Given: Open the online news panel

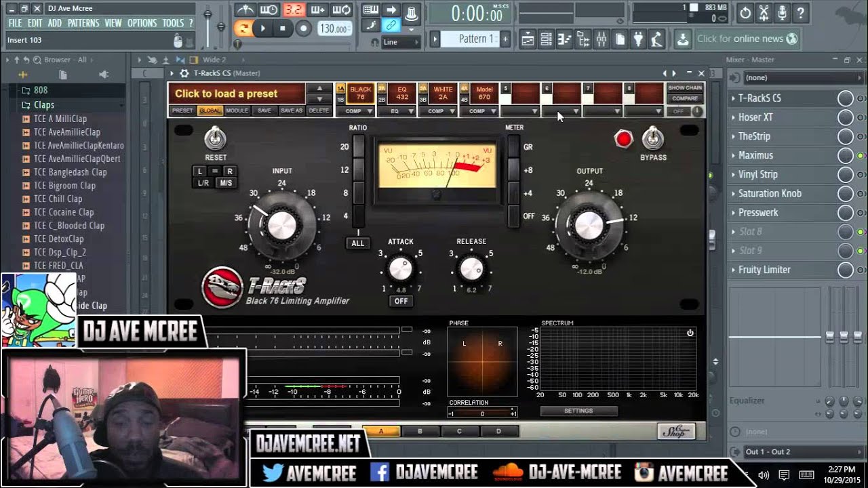Looking at the screenshot, I should click(x=747, y=39).
